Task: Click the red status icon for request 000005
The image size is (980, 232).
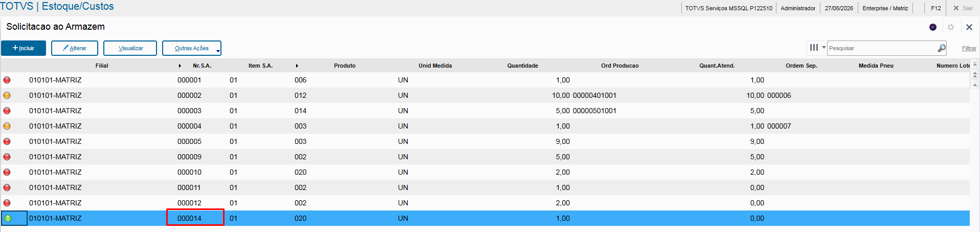Action: click(7, 141)
